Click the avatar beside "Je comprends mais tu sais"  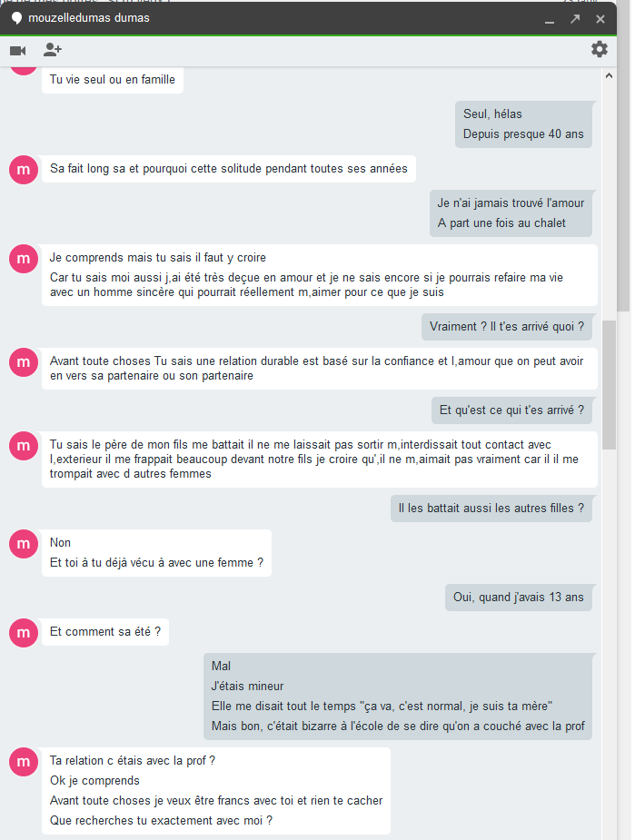pyautogui.click(x=24, y=259)
